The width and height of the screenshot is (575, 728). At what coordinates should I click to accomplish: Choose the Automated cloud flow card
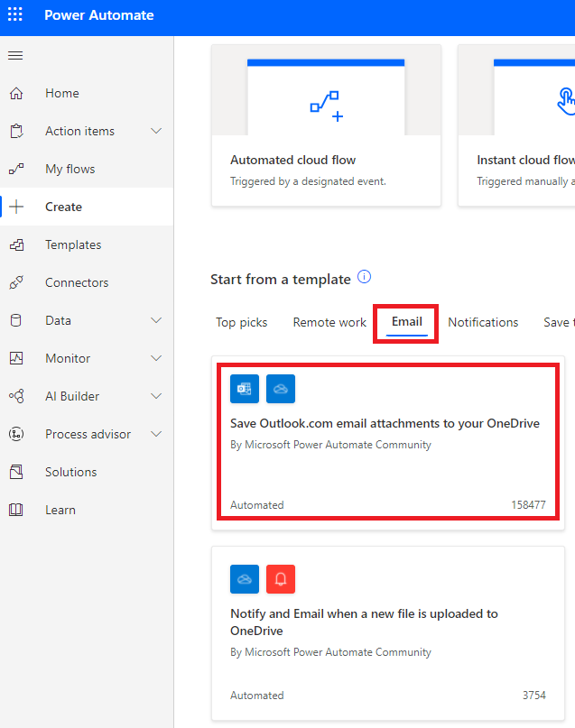326,125
